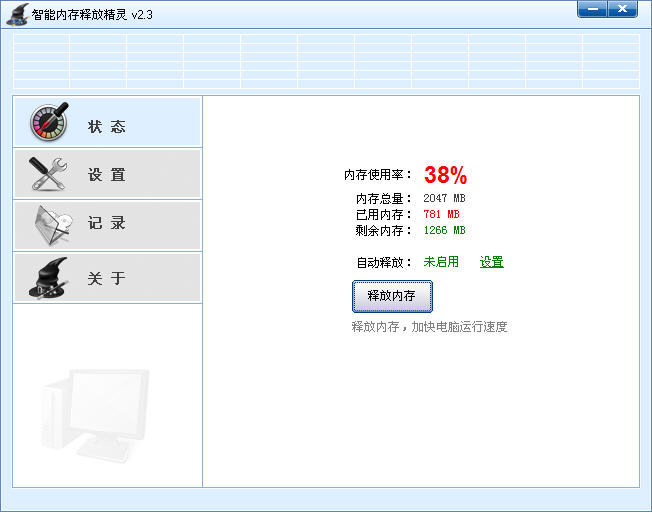Viewport: 652px width, 512px height.
Task: Switch to the 状态 tab label
Action: click(107, 127)
